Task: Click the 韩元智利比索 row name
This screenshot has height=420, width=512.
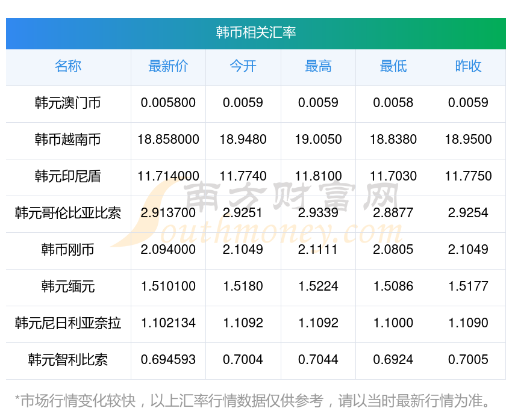Action: click(68, 360)
